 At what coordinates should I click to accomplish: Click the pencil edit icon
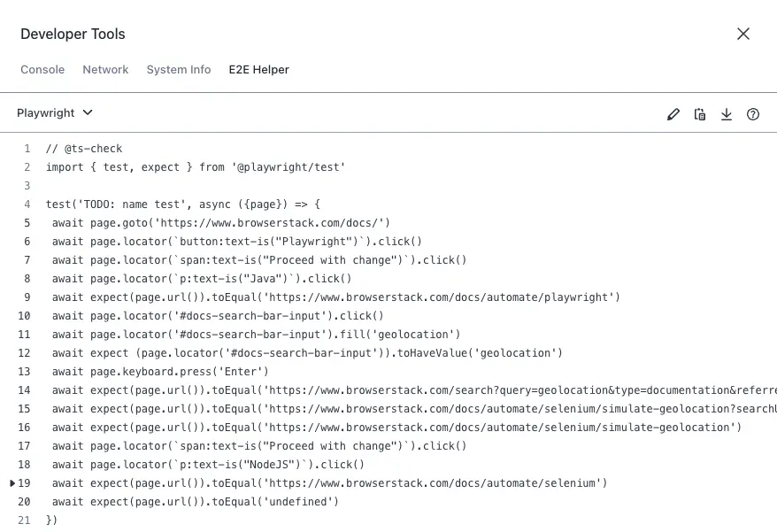(673, 114)
